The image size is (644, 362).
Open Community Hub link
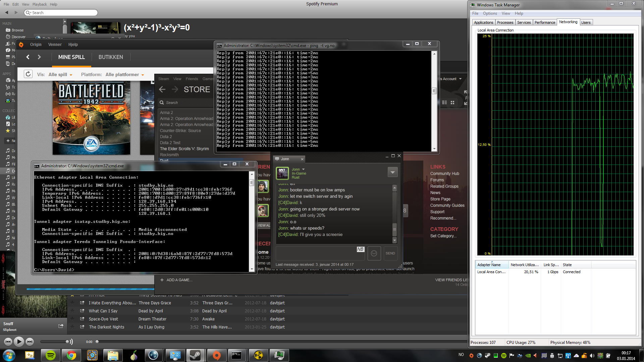point(444,174)
